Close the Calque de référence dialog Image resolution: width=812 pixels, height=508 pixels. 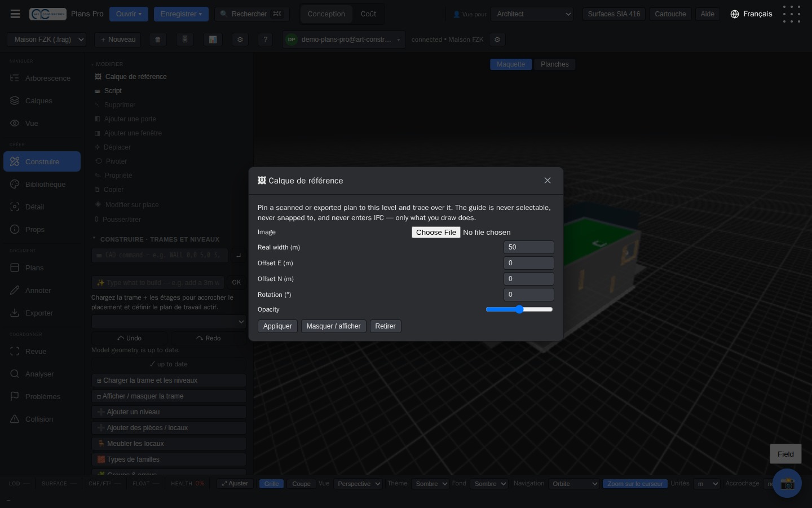tap(548, 181)
